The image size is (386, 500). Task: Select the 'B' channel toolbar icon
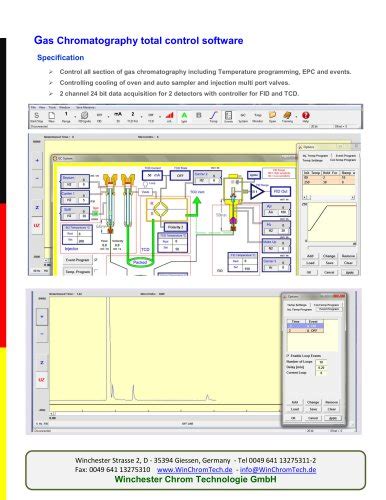pos(199,115)
